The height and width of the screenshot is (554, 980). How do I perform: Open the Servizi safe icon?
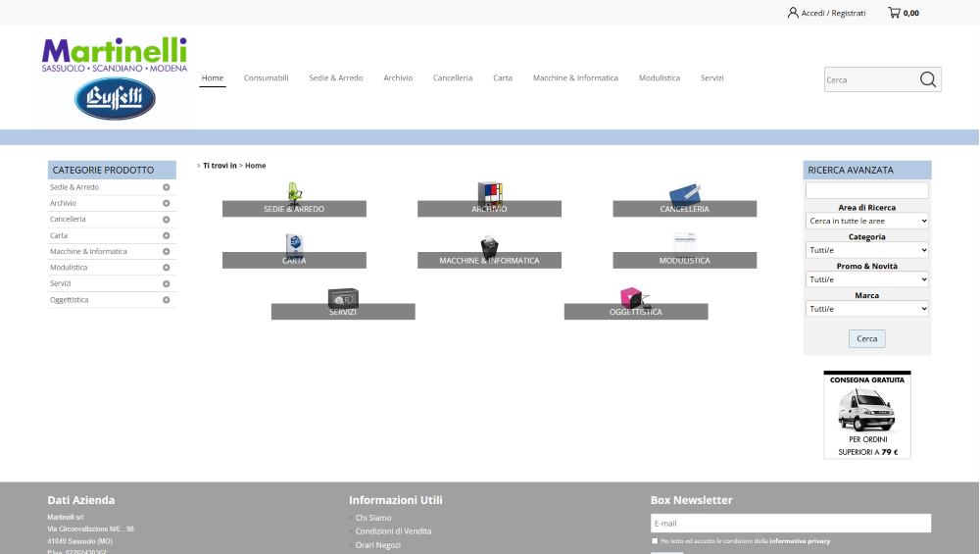click(343, 298)
